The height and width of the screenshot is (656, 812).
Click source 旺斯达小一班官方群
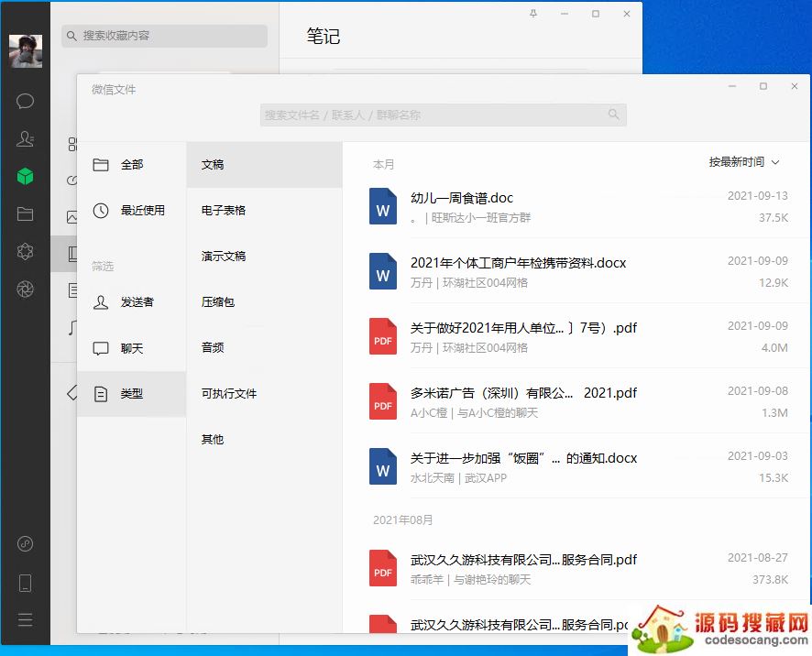click(x=481, y=218)
